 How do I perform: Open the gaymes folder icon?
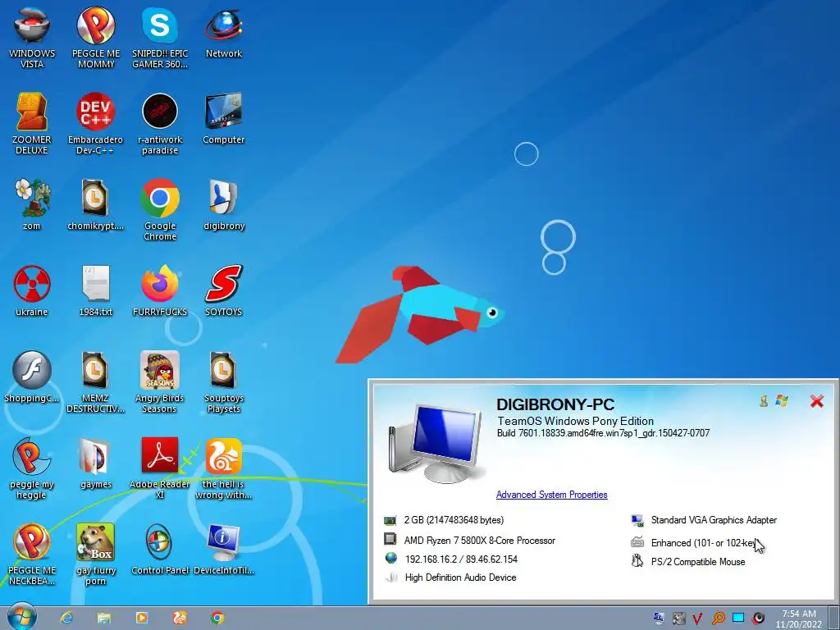(95, 463)
